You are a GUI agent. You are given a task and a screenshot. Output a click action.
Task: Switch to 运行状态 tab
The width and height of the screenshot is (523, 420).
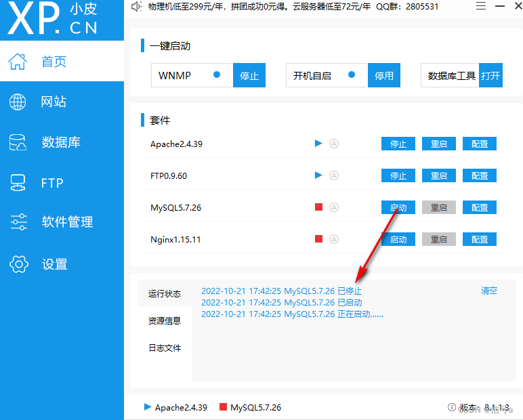click(x=165, y=293)
